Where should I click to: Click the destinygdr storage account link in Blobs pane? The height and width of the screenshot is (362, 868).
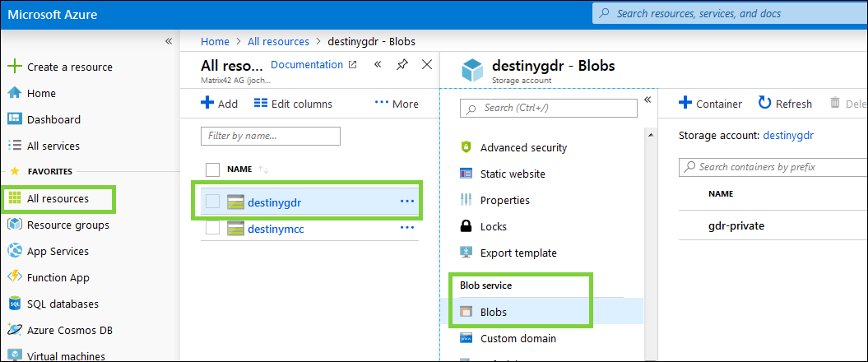(788, 135)
